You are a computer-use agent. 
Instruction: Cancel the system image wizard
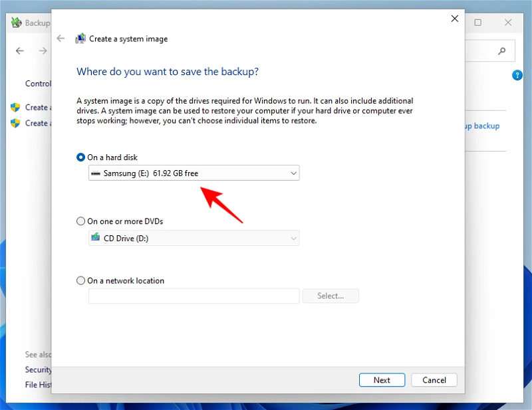(x=434, y=380)
